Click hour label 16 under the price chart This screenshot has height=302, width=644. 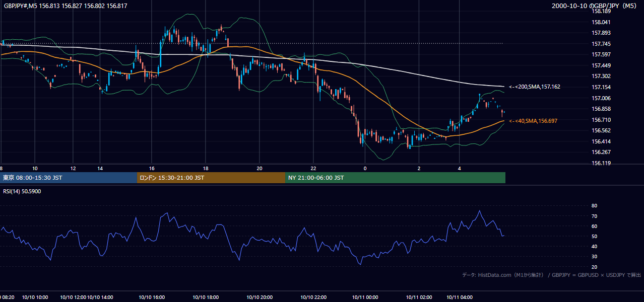152,168
